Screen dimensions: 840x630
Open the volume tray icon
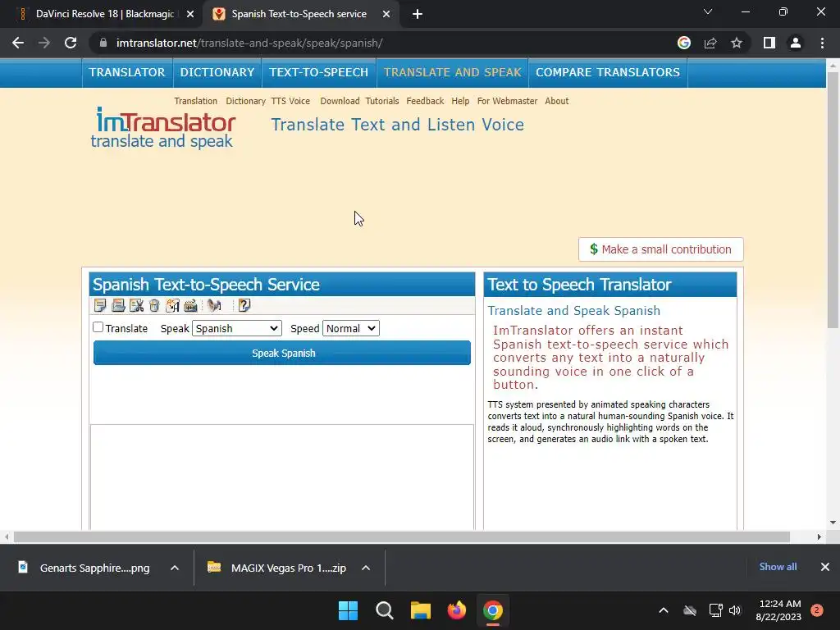point(735,610)
